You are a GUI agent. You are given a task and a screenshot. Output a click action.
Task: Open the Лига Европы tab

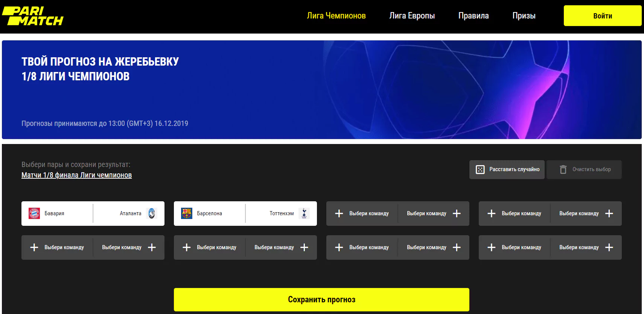point(412,16)
